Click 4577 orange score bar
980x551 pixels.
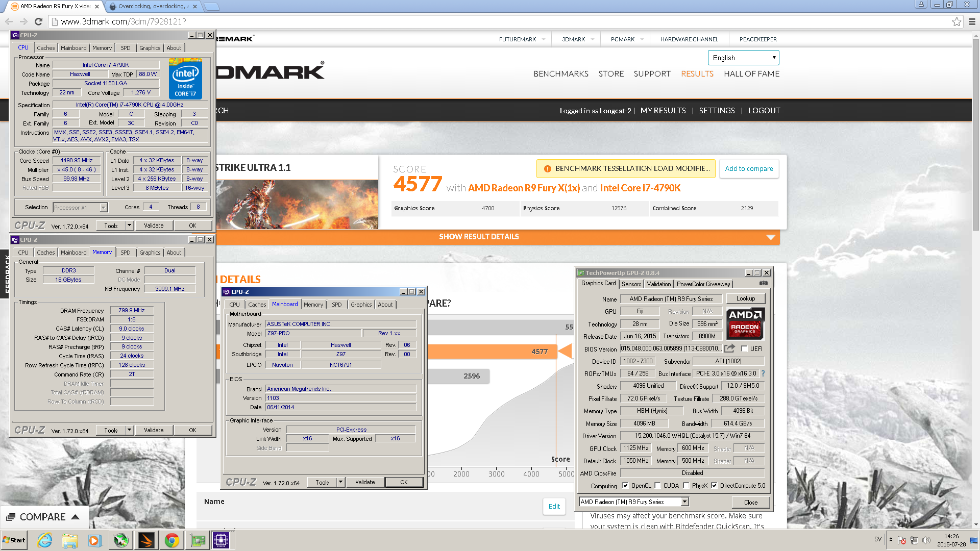(492, 352)
